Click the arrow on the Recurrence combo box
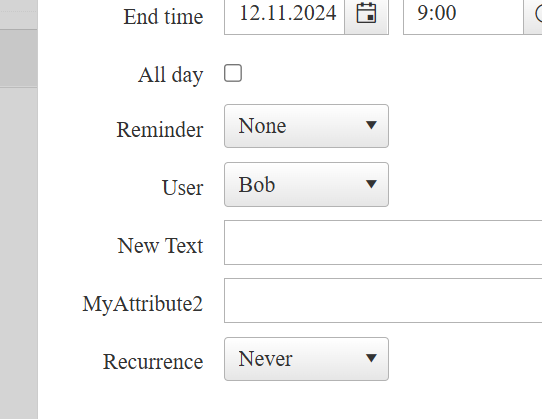The image size is (542, 419). [371, 358]
